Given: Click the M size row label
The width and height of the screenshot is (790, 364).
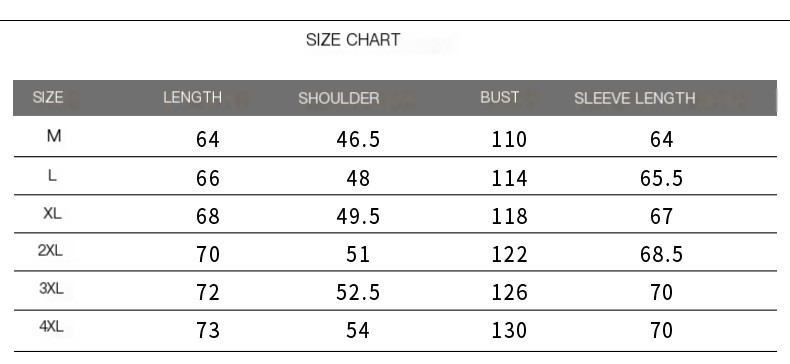Looking at the screenshot, I should [54, 136].
